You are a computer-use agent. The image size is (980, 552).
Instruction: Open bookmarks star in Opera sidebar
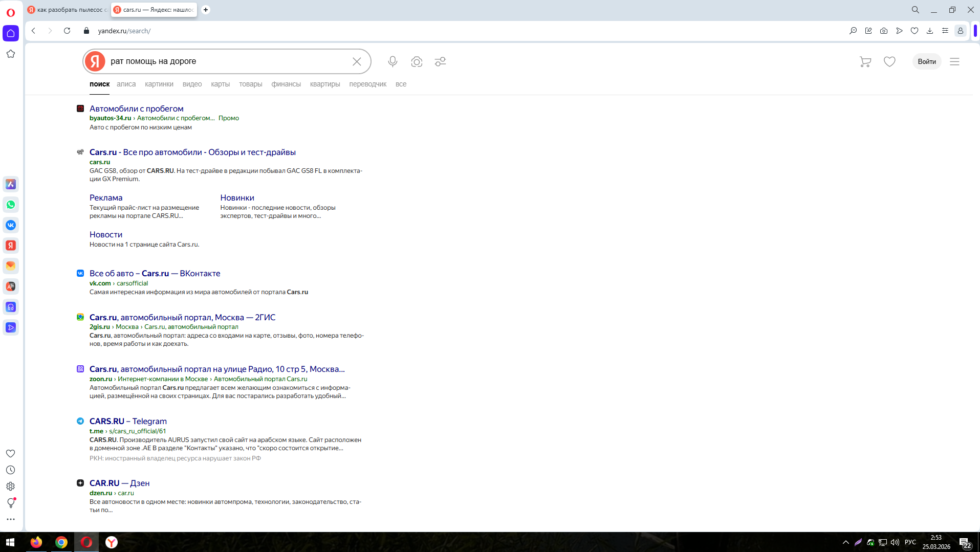tap(11, 54)
